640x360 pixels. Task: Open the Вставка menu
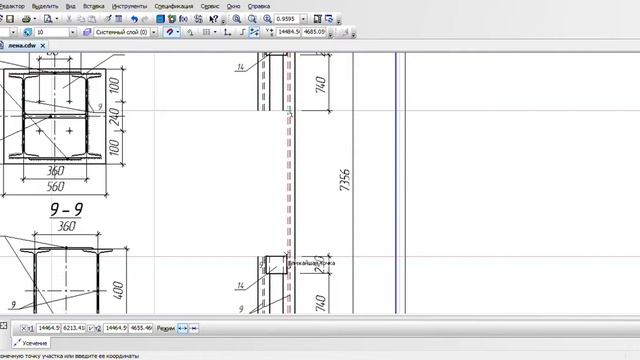pos(93,6)
